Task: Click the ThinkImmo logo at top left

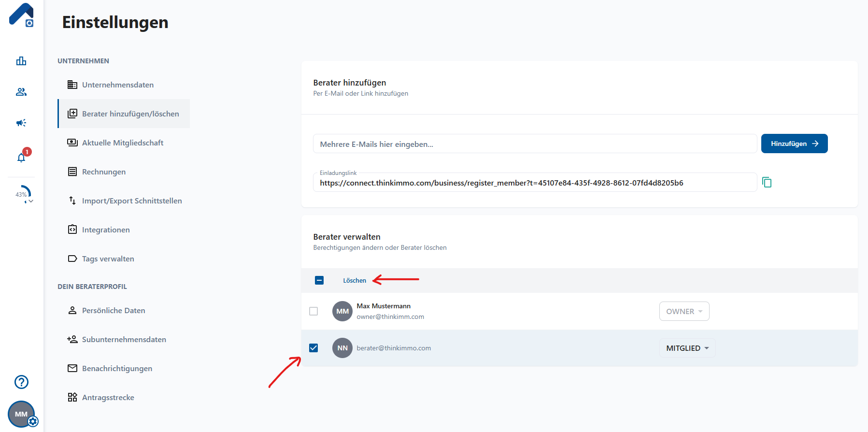Action: (x=21, y=14)
